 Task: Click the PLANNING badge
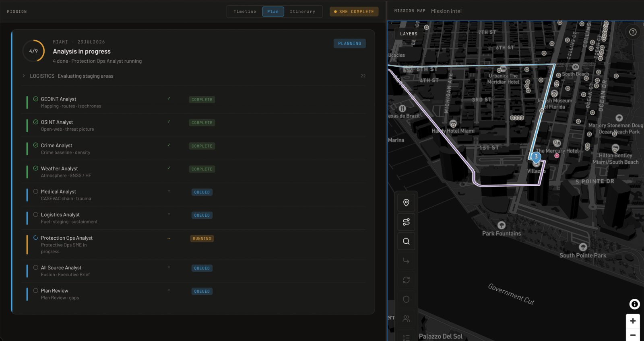click(x=349, y=43)
